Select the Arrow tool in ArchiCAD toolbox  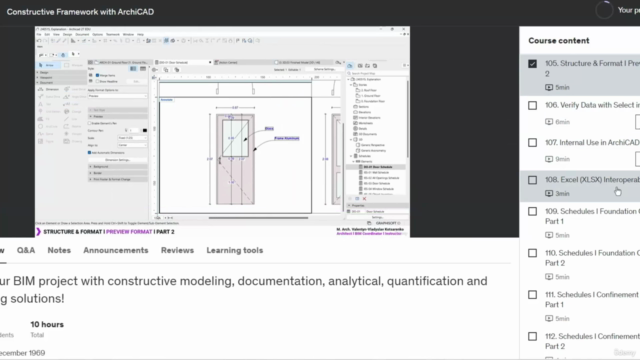pyautogui.click(x=48, y=65)
